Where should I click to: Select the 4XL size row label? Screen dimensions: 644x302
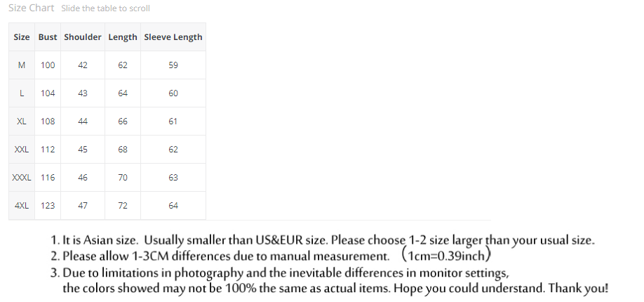(x=22, y=206)
